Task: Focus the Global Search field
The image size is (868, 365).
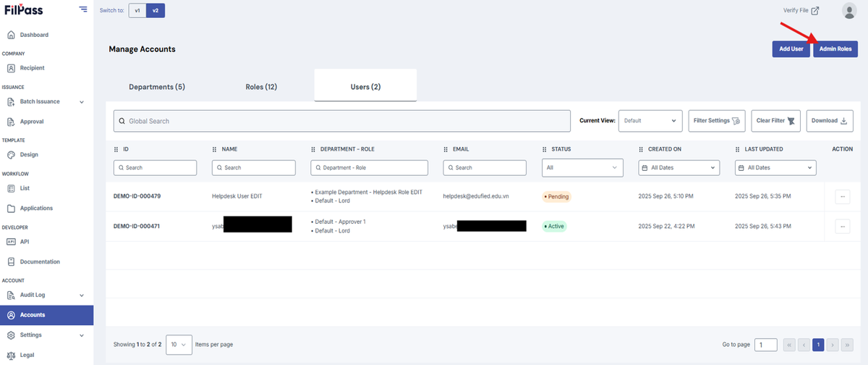Action: (341, 121)
